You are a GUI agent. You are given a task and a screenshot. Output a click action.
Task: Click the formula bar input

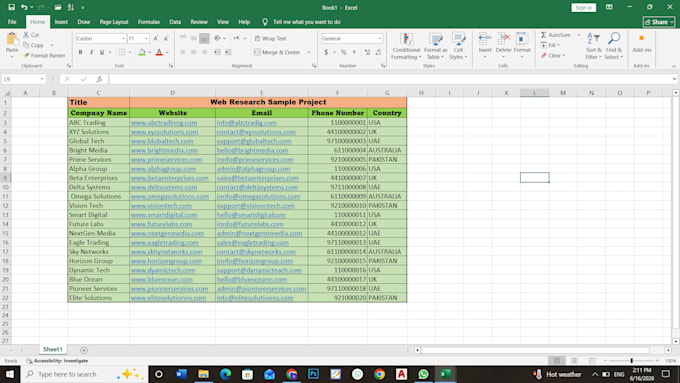click(390, 79)
